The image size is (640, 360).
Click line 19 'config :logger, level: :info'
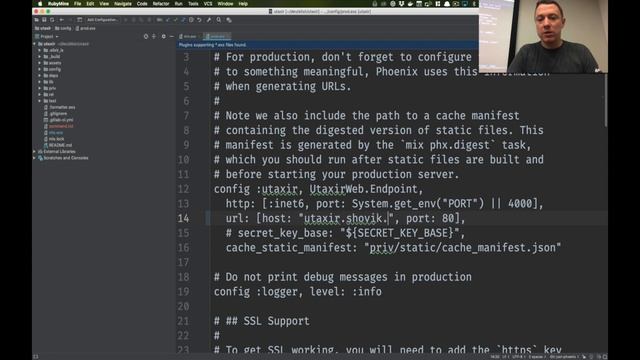[298, 292]
